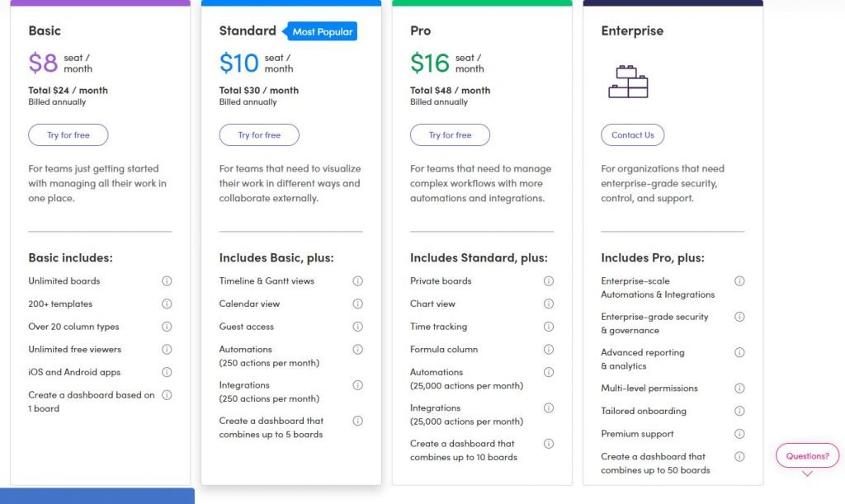
Task: Click Contact Us for Enterprise plan
Action: pyautogui.click(x=633, y=135)
